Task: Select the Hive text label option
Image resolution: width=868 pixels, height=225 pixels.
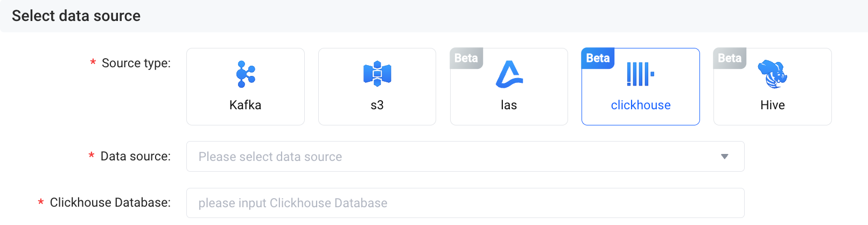Action: pos(772,105)
